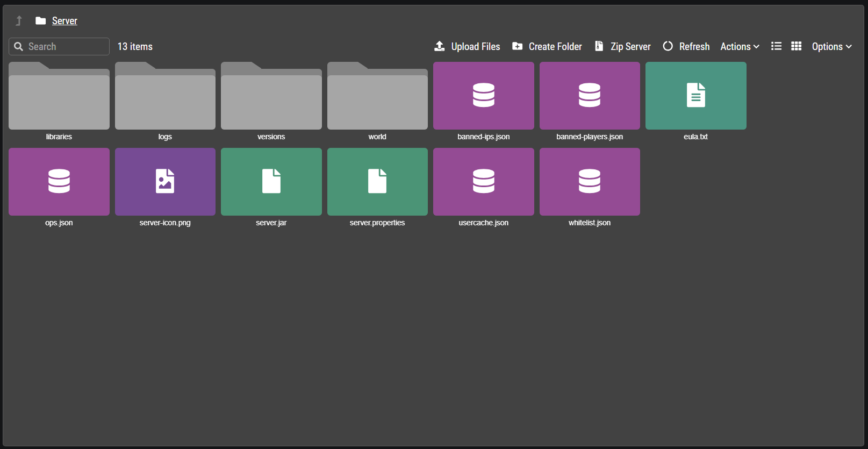The height and width of the screenshot is (449, 868).
Task: Click the Upload Files button
Action: 467,46
